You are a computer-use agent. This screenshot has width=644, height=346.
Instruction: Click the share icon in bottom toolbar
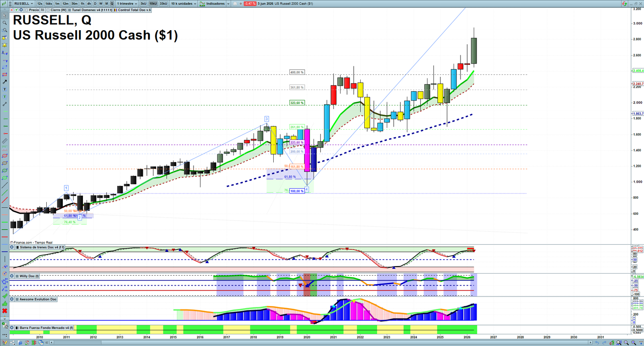pyautogui.click(x=12, y=343)
